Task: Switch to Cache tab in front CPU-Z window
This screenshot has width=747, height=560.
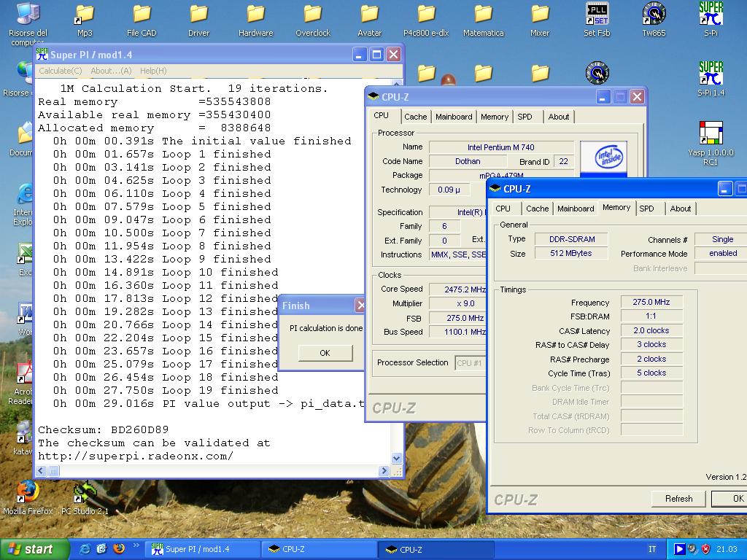Action: 538,209
